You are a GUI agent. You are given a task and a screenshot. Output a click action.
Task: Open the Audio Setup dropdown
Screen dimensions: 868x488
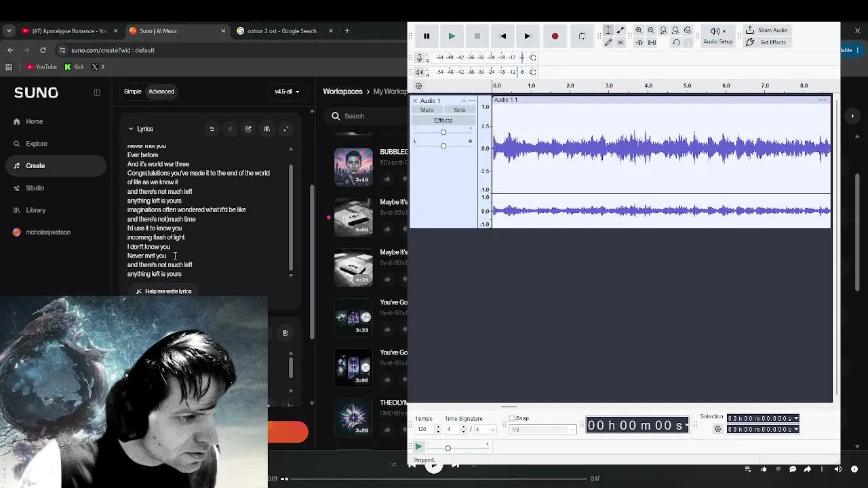click(x=717, y=36)
